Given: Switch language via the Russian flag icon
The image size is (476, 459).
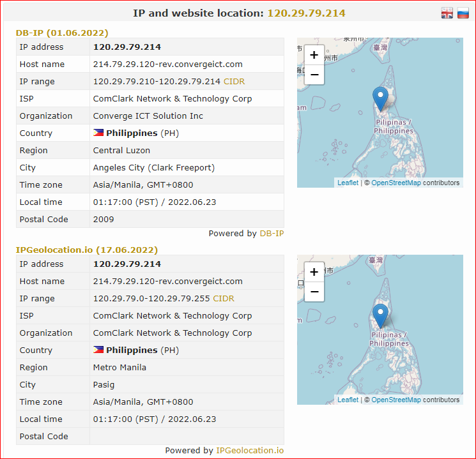Looking at the screenshot, I should click(x=463, y=13).
